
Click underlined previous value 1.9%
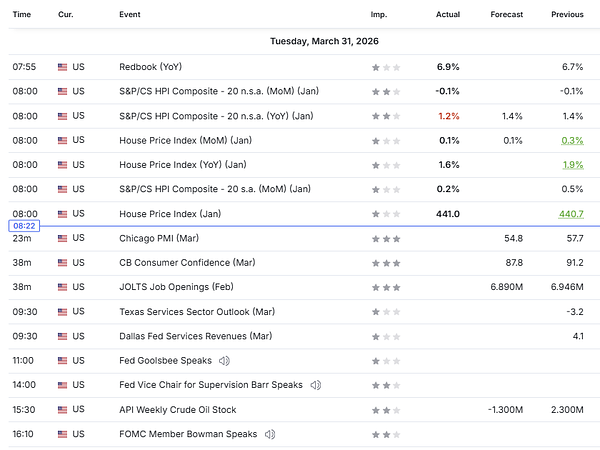[572, 165]
